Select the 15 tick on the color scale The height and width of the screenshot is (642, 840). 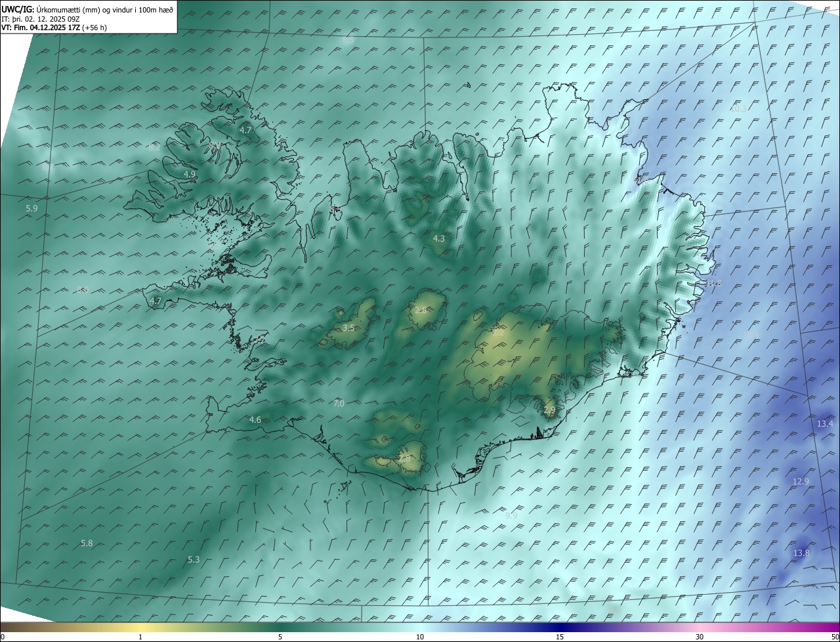(560, 637)
